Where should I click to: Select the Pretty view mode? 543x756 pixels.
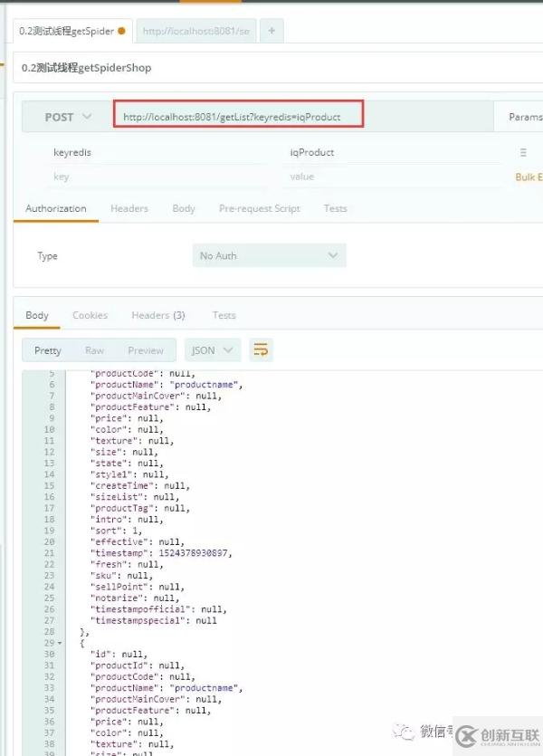click(48, 350)
